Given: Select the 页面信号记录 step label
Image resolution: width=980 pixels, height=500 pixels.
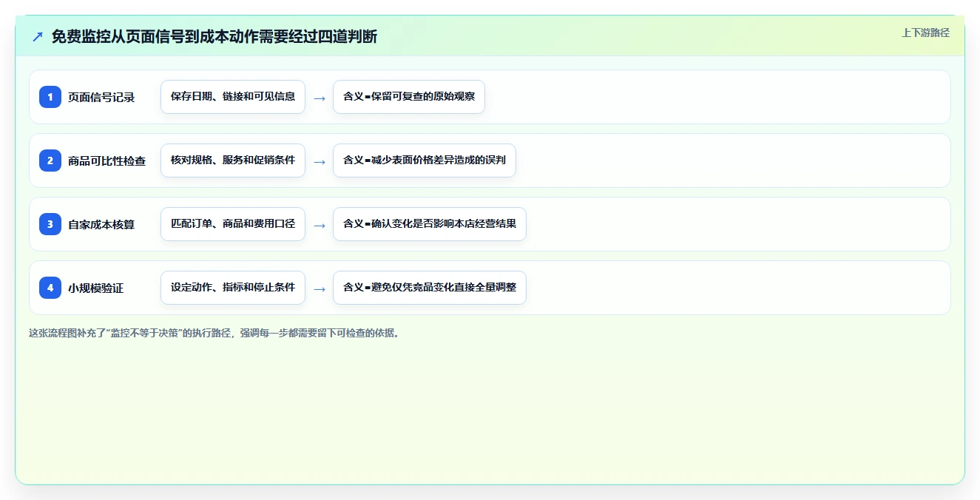Looking at the screenshot, I should [101, 97].
